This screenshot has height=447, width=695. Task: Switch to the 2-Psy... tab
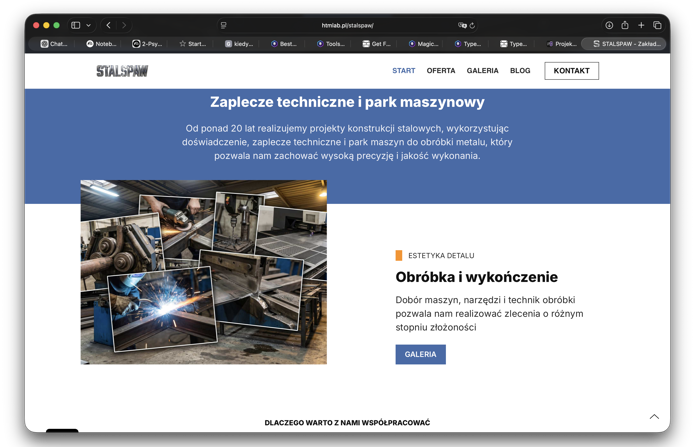click(x=147, y=43)
